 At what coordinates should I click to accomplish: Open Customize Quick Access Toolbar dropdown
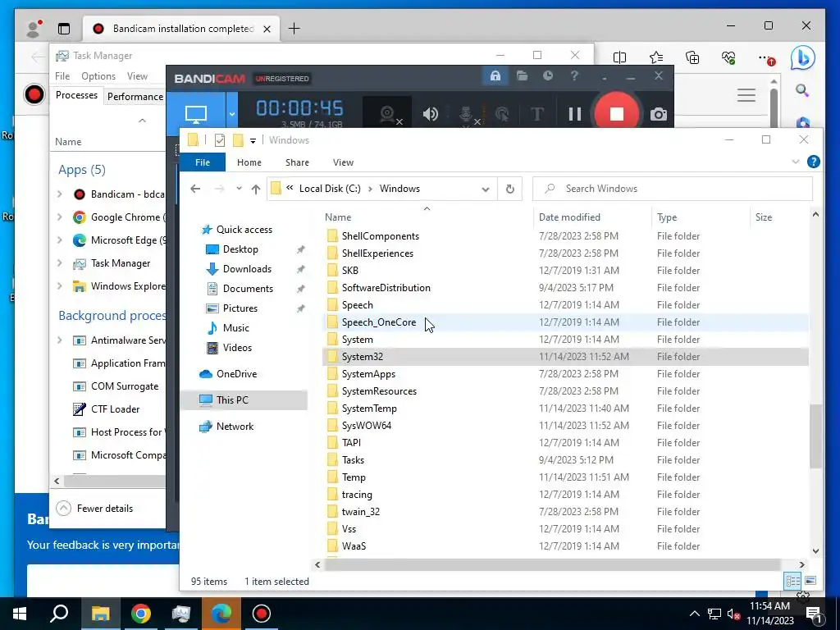[x=253, y=141]
